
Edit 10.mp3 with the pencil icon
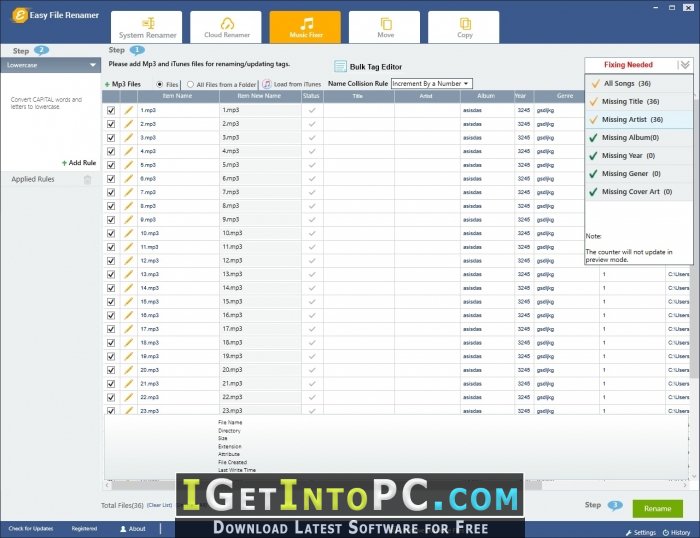(x=129, y=233)
